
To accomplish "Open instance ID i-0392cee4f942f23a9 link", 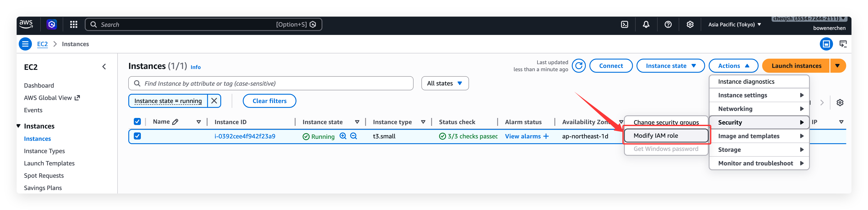I will [245, 136].
